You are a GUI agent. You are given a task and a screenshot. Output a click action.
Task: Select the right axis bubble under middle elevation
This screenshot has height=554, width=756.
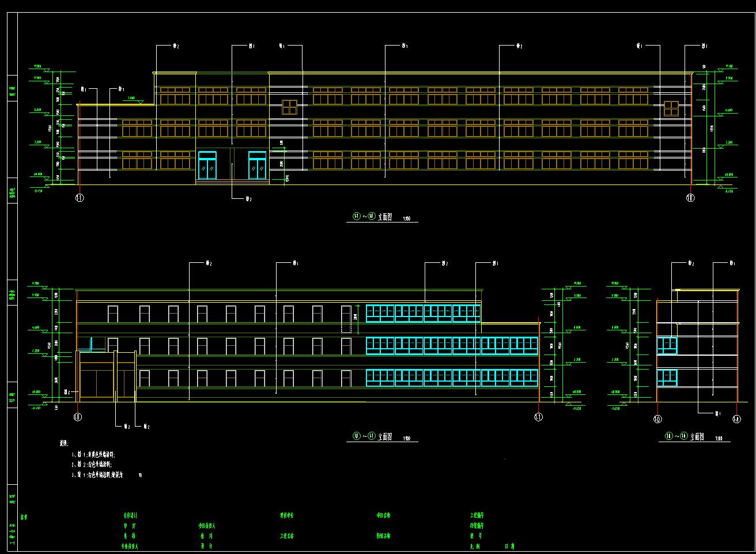click(538, 417)
